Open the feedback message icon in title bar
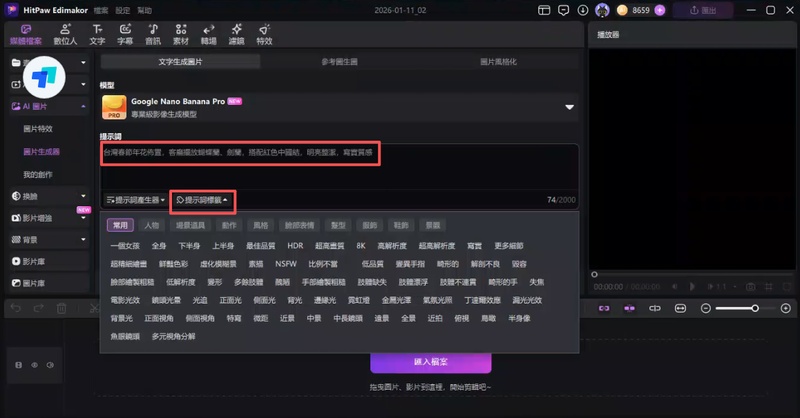800x418 pixels. [x=563, y=10]
